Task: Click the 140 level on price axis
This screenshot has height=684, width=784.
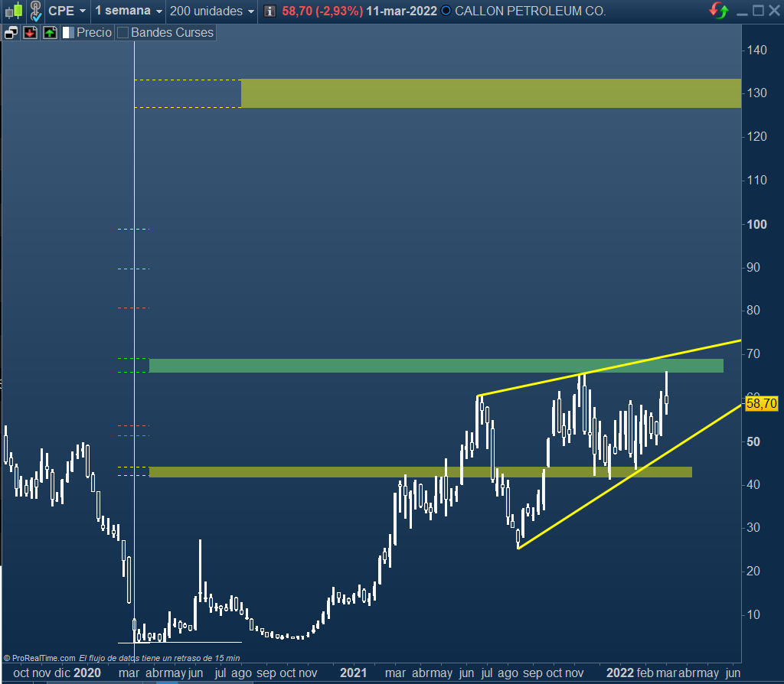Action: point(756,50)
